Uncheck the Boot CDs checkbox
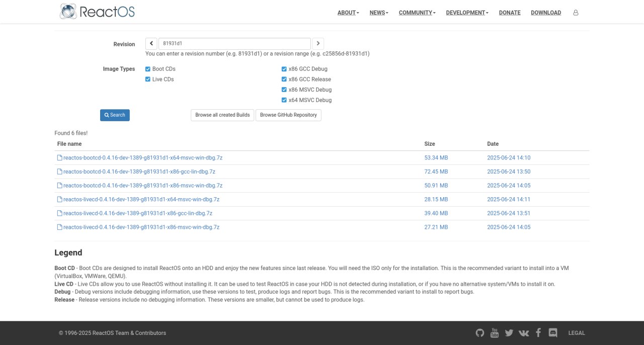644x345 pixels. 148,69
